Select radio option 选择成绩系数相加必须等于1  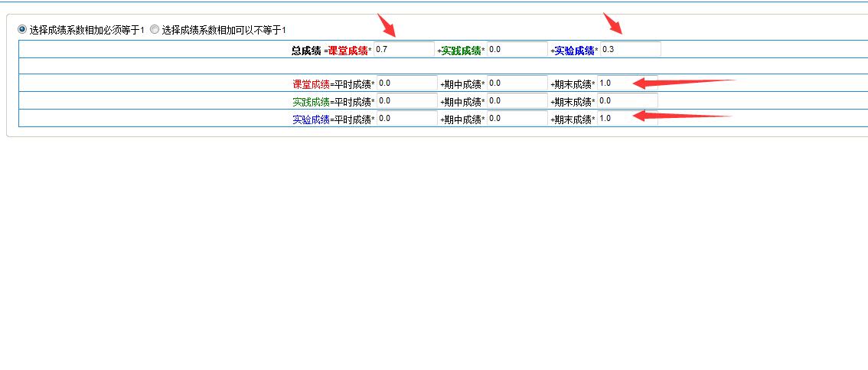22,29
